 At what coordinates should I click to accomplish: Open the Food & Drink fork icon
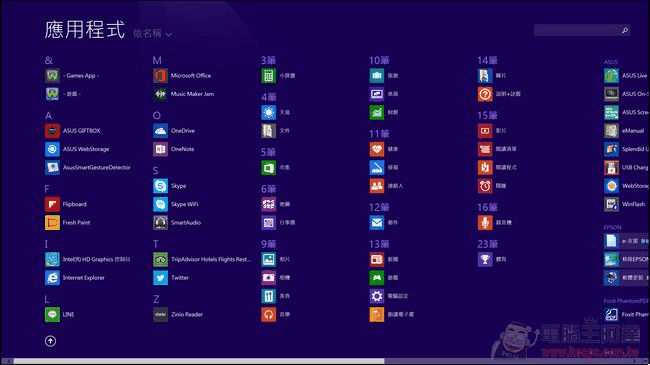pos(269,296)
